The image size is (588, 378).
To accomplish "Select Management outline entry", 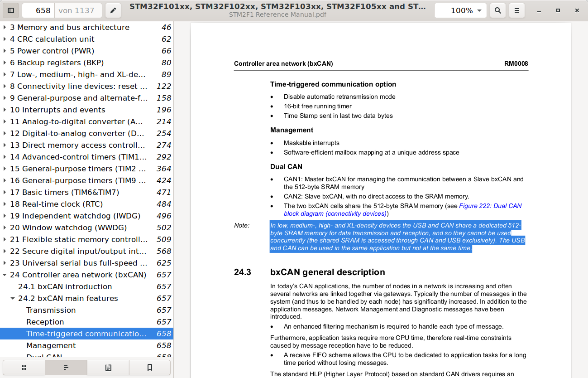I will click(86, 345).
